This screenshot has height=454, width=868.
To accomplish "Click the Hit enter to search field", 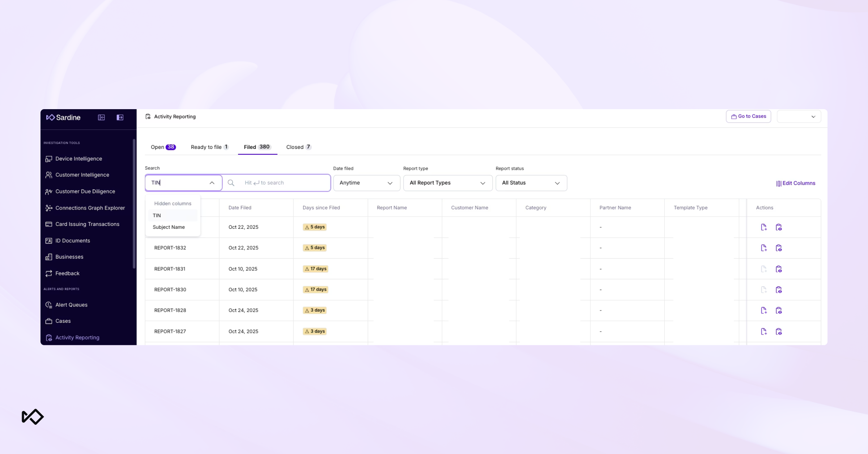I will coord(282,183).
